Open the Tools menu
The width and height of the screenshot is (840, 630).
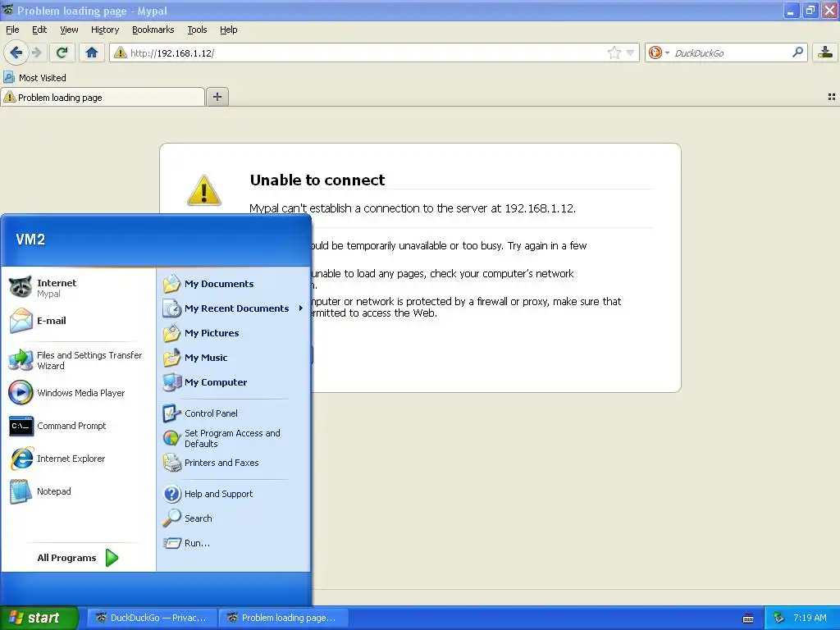click(197, 30)
